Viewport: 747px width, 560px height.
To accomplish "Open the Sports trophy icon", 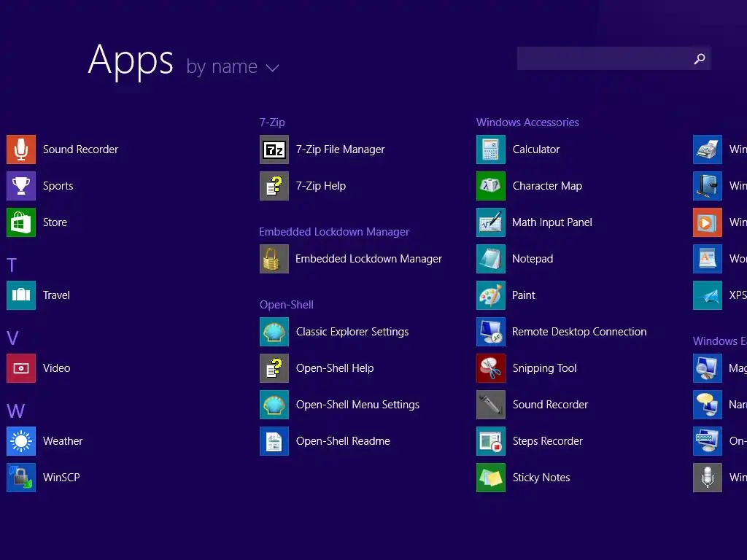I will pos(21,186).
